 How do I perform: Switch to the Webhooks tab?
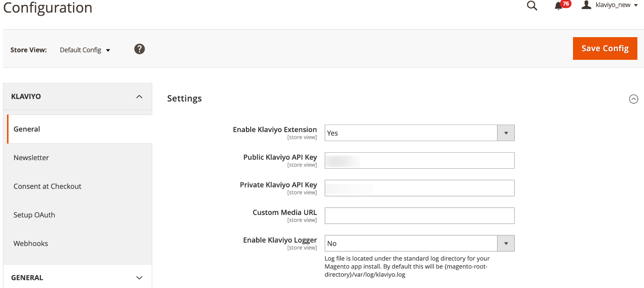click(x=31, y=243)
